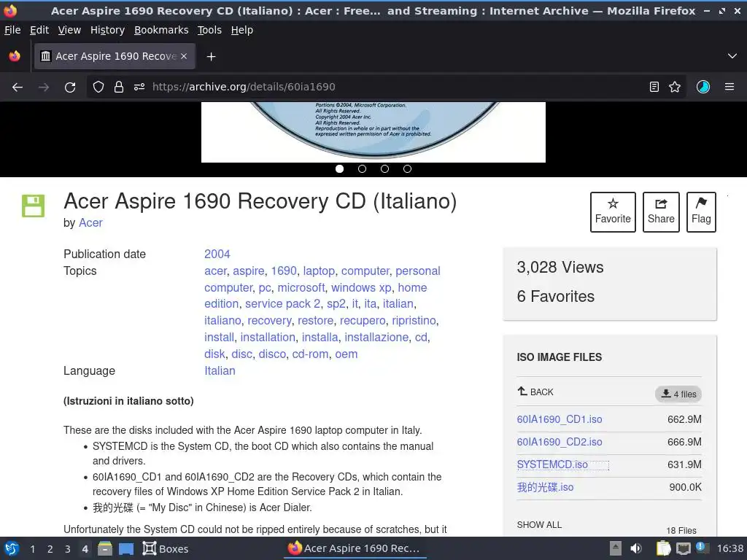Toggle reader view
This screenshot has width=747, height=560.
coord(654,87)
